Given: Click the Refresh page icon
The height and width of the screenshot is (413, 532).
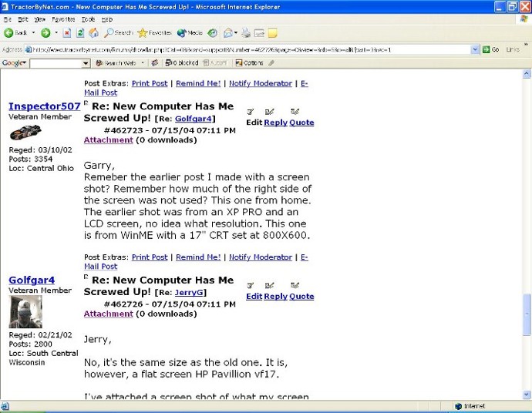Looking at the screenshot, I should pyautogui.click(x=80, y=33).
